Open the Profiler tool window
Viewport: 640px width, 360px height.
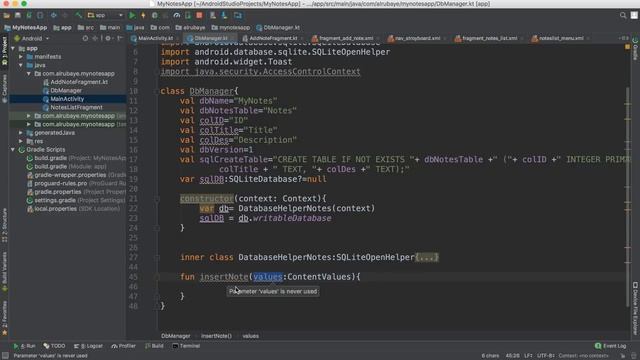(123, 346)
